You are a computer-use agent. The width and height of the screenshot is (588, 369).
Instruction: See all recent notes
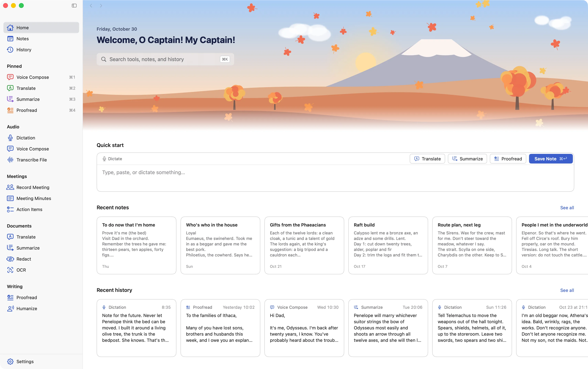coord(567,208)
